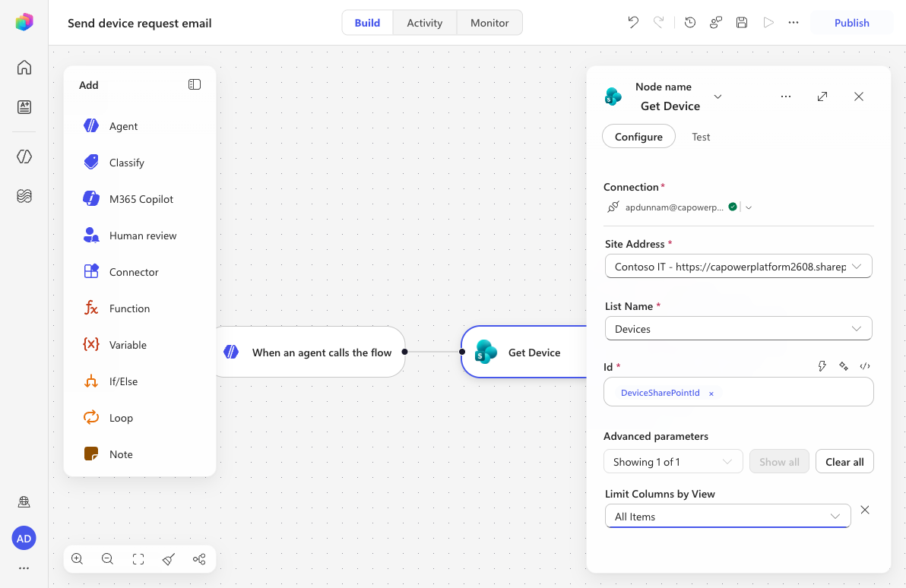Click the app logo in the corner

tap(24, 22)
